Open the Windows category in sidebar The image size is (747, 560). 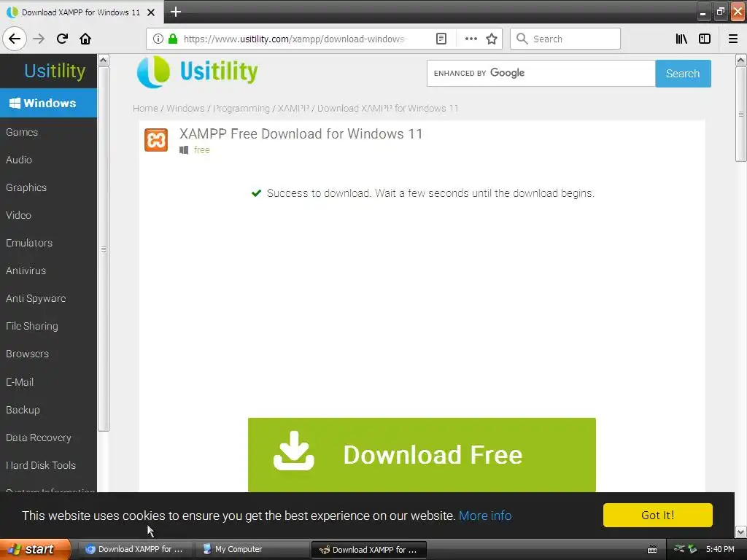click(x=49, y=103)
